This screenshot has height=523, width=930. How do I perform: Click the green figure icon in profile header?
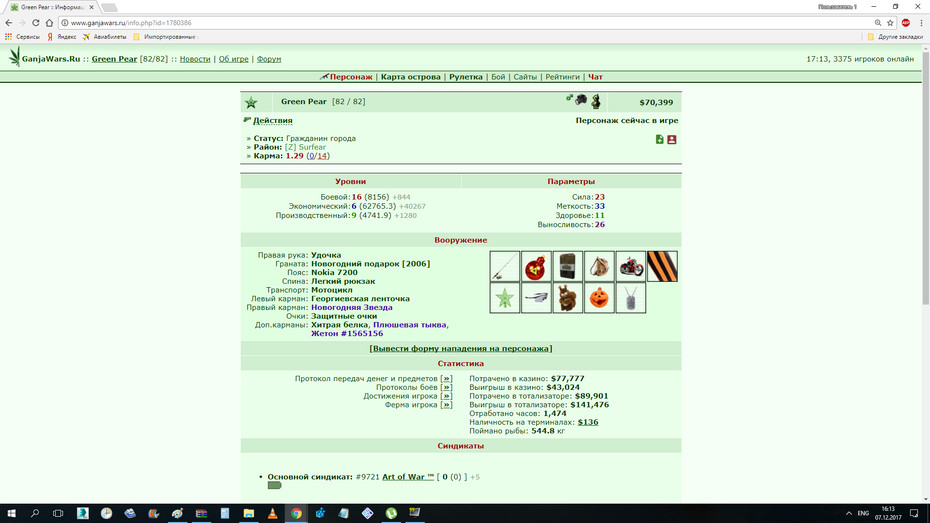596,101
